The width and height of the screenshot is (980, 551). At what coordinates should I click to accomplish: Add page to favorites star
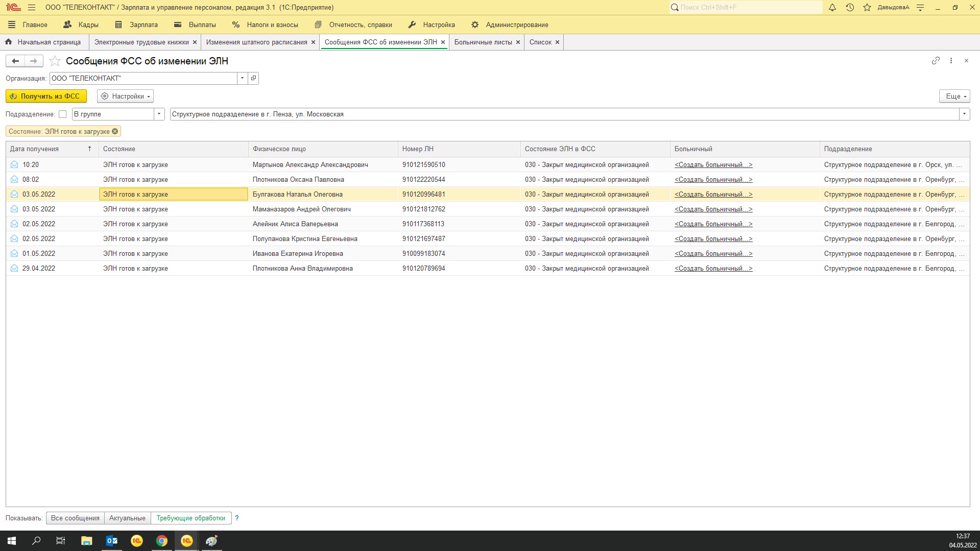click(x=55, y=61)
